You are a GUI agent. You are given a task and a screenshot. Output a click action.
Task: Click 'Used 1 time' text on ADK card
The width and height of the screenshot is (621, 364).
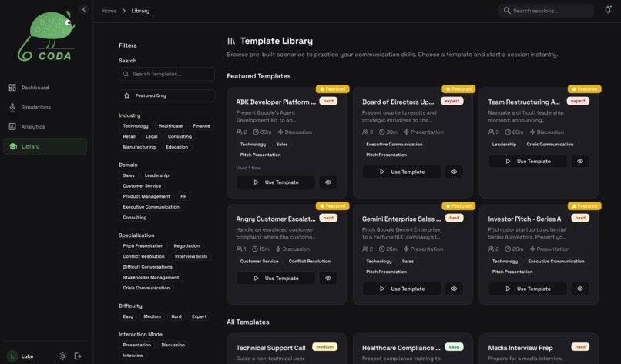point(248,168)
